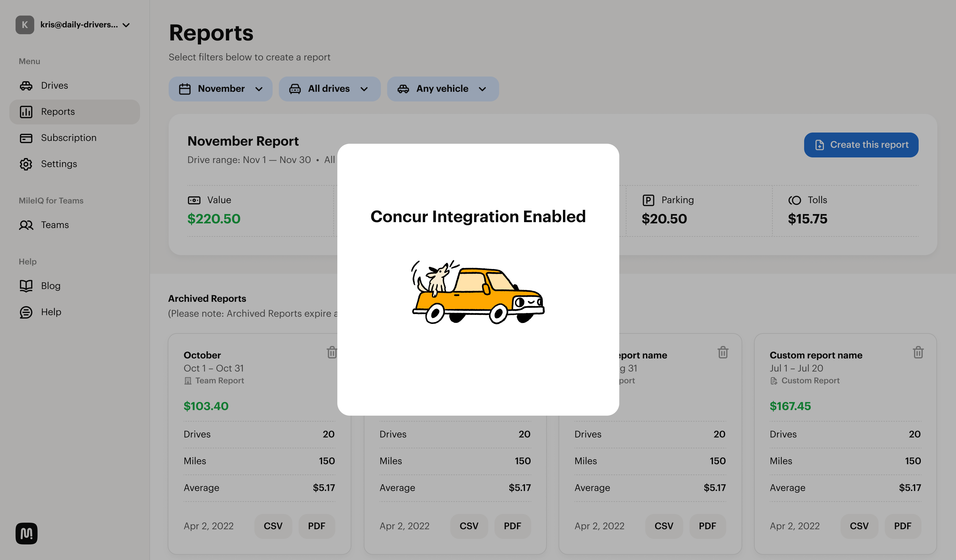Select Reports menu item
Screen dimensions: 956x560
click(x=75, y=112)
